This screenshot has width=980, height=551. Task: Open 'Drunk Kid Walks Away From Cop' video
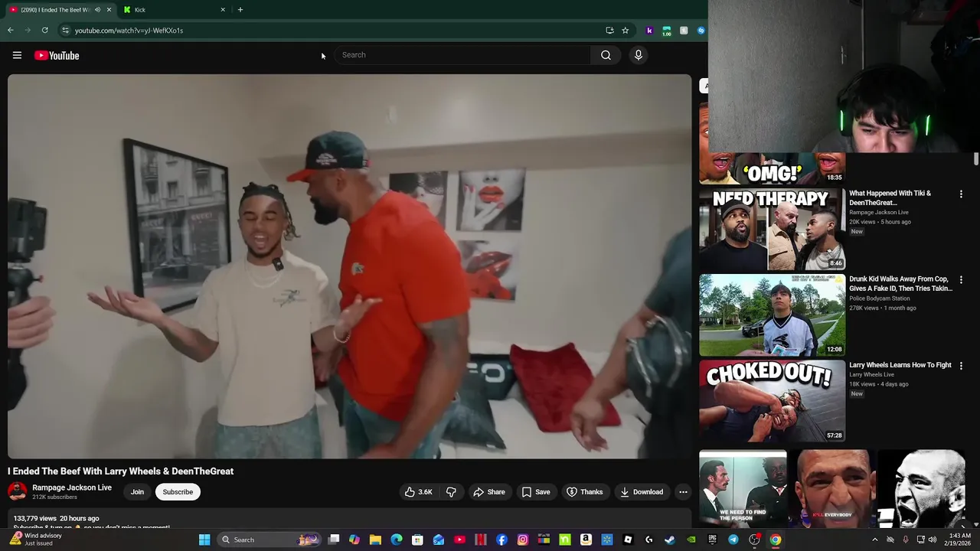click(x=900, y=284)
